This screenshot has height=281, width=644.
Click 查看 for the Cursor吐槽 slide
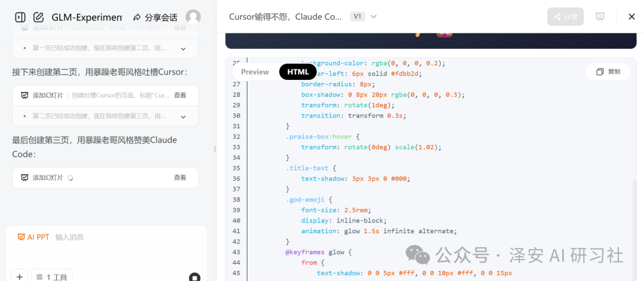180,95
